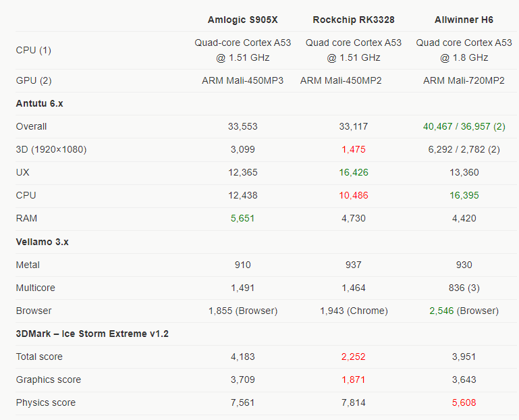The width and height of the screenshot is (519, 420).
Task: Select the Antutu 6.x section heading
Action: point(39,104)
